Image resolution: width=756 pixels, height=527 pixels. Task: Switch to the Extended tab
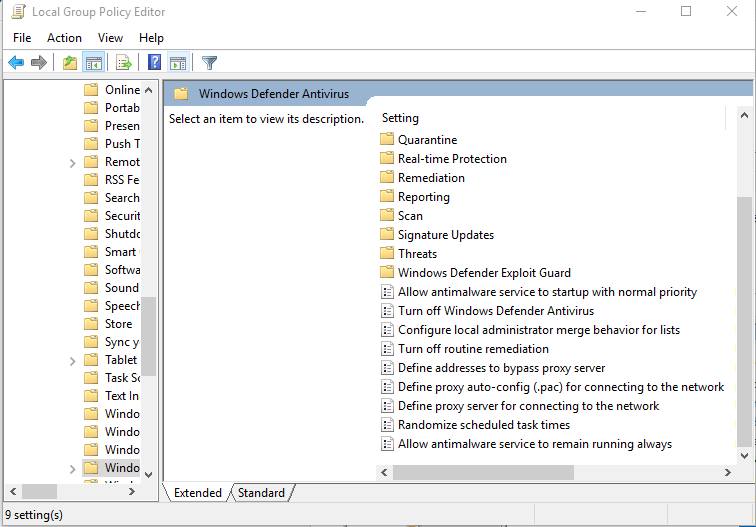(x=197, y=492)
